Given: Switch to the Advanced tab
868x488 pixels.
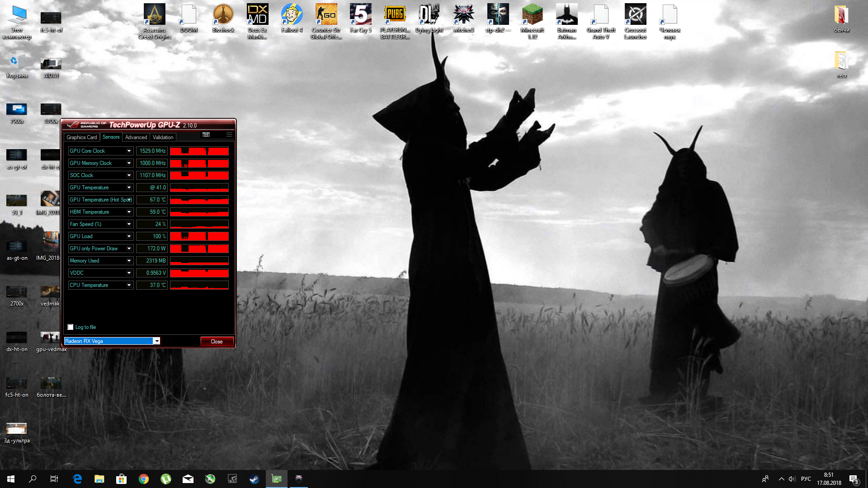Looking at the screenshot, I should (x=136, y=137).
